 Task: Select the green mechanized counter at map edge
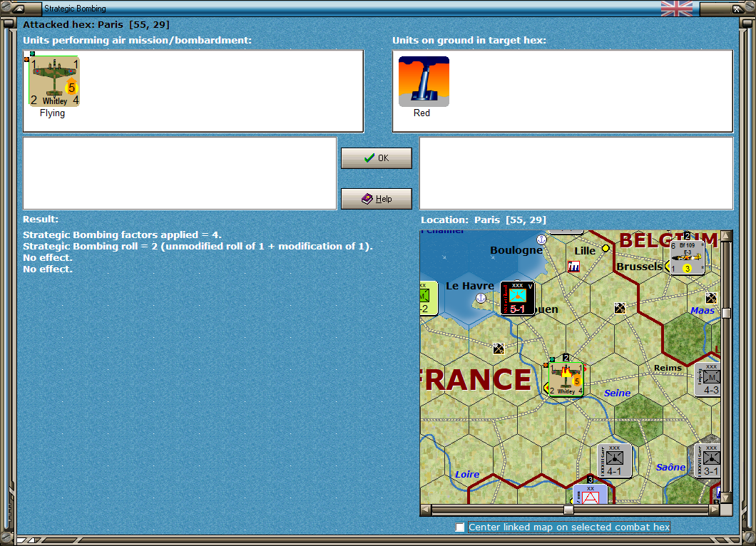(429, 298)
